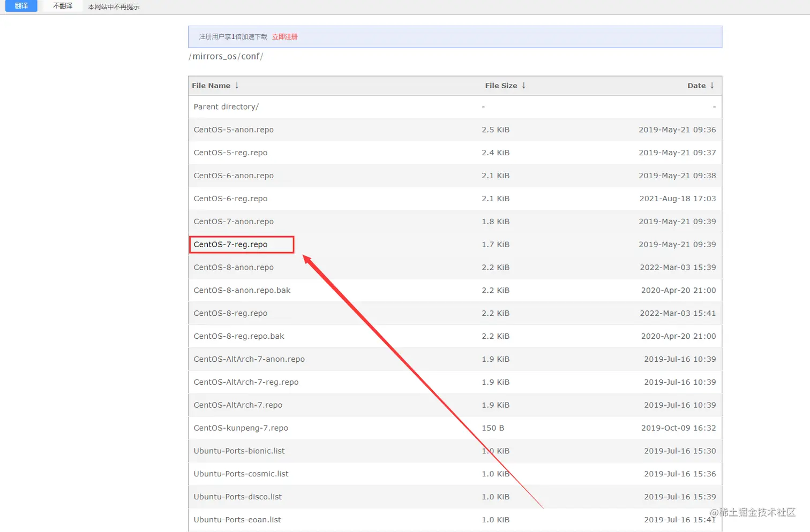The image size is (810, 532).
Task: Open Ubuntu-Ports-bionic.list file
Action: [x=239, y=452]
